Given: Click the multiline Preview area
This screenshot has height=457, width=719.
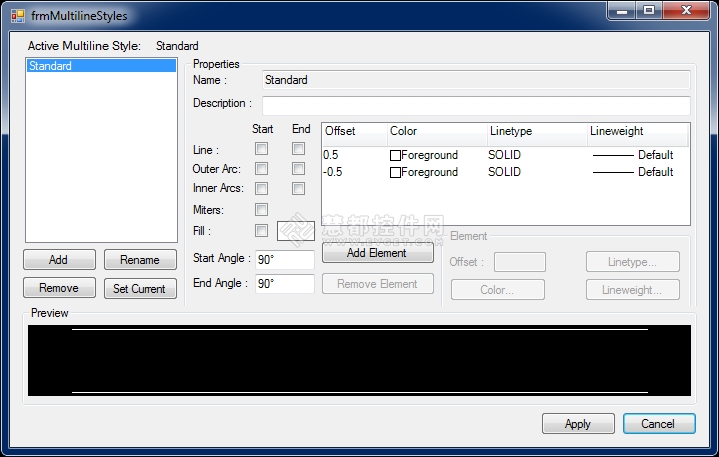Looking at the screenshot, I should (359, 360).
